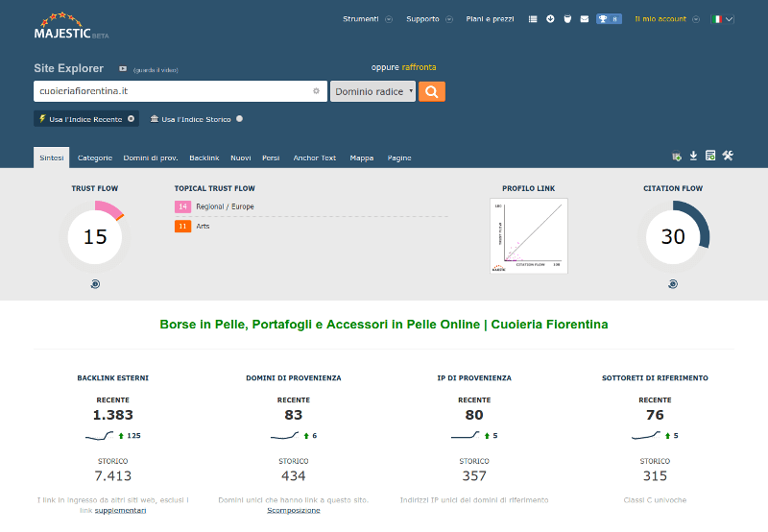Open the Italian flag language selector
768x532 pixels.
(x=723, y=19)
